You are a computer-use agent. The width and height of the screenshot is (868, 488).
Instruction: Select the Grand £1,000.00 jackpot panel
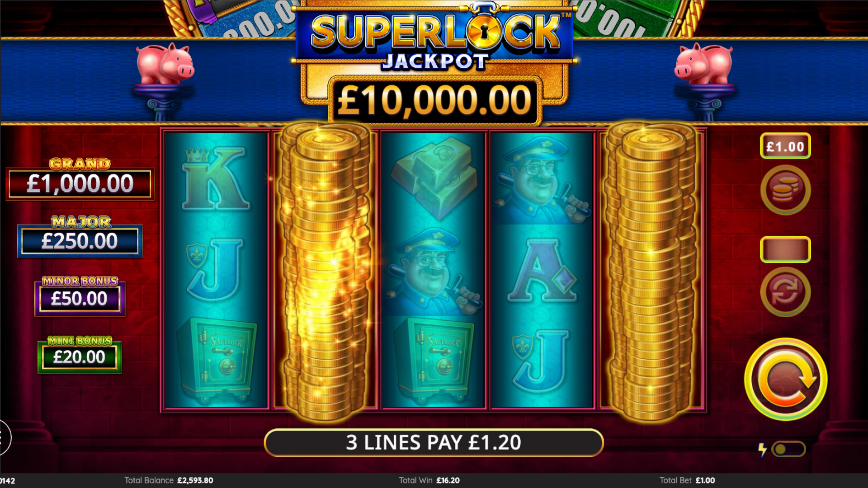click(x=80, y=179)
